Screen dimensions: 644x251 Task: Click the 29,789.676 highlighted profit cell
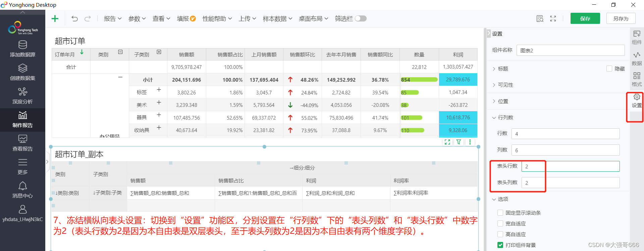[x=458, y=80]
